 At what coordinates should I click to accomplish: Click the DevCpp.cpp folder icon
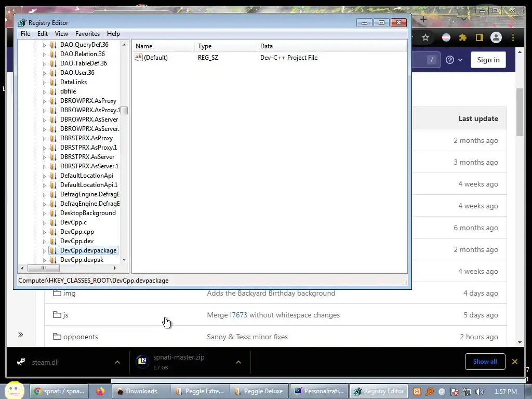[x=52, y=232]
